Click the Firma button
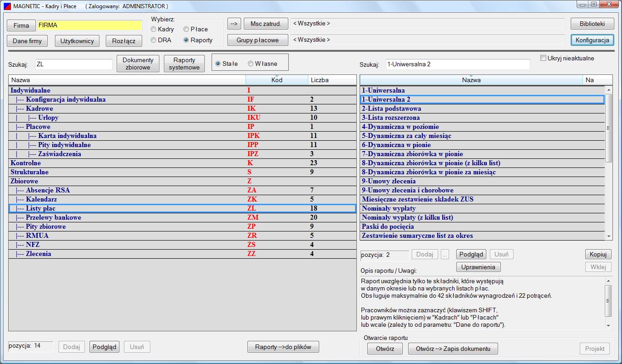Viewport: 622px width, 364px height. pos(21,25)
